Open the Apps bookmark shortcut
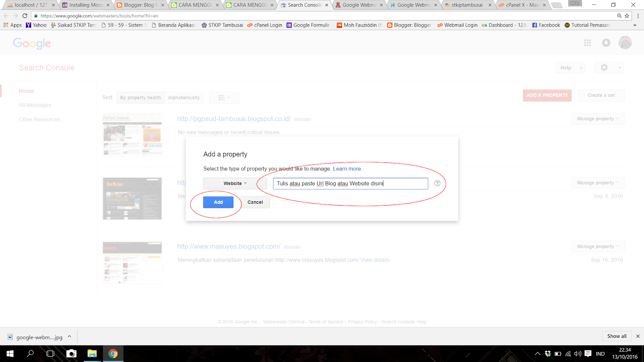This screenshot has height=362, width=644. click(x=12, y=25)
